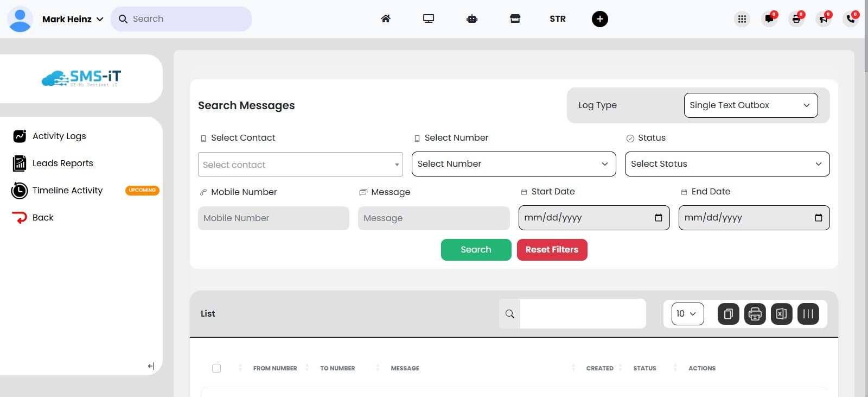Open the STR menu item
The height and width of the screenshot is (397, 868).
tap(558, 18)
